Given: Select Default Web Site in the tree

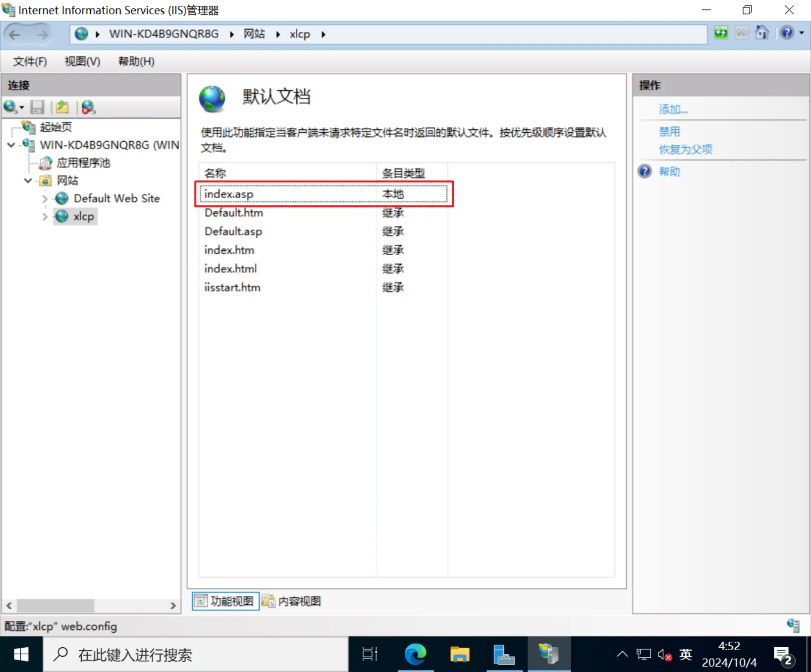Looking at the screenshot, I should tap(116, 199).
